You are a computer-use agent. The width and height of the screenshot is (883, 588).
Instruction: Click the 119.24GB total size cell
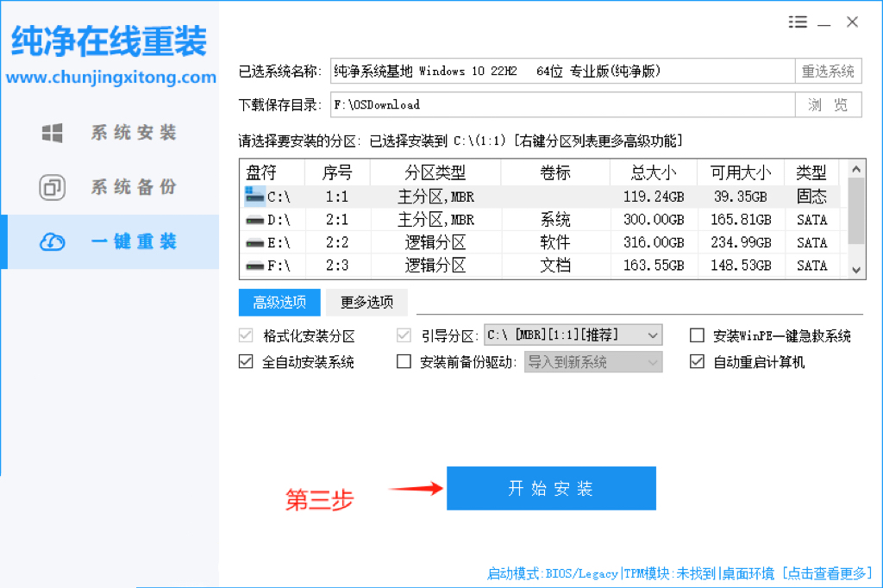[x=654, y=197]
